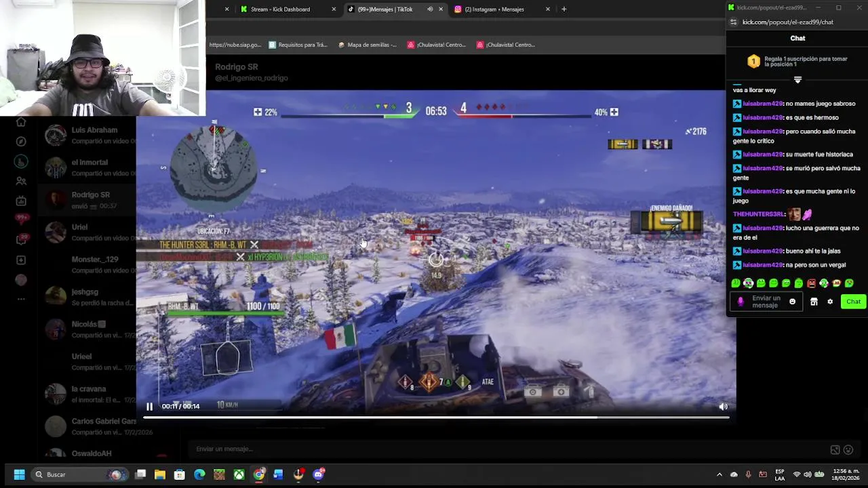The width and height of the screenshot is (868, 488).
Task: Open the Explore compass icon in sidebar
Action: coord(21,142)
